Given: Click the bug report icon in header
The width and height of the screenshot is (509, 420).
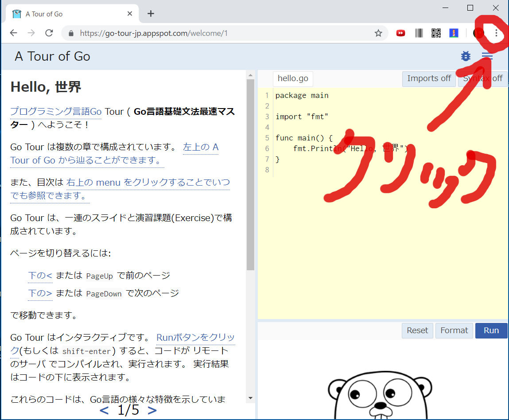Looking at the screenshot, I should 466,56.
